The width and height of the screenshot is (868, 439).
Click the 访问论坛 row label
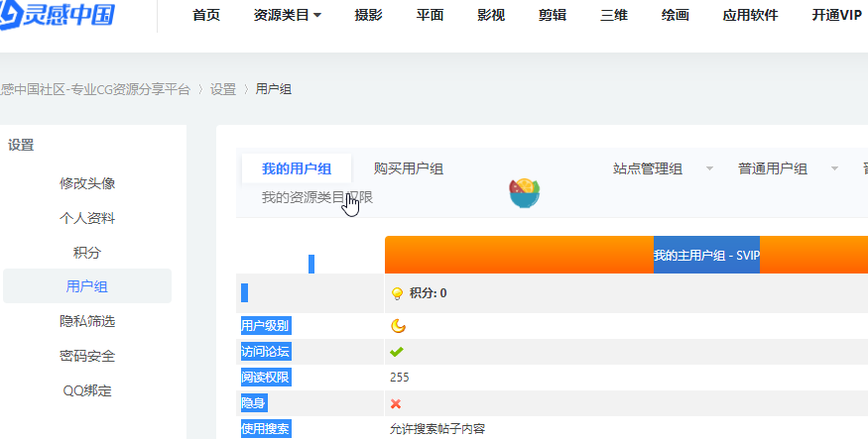coord(265,352)
